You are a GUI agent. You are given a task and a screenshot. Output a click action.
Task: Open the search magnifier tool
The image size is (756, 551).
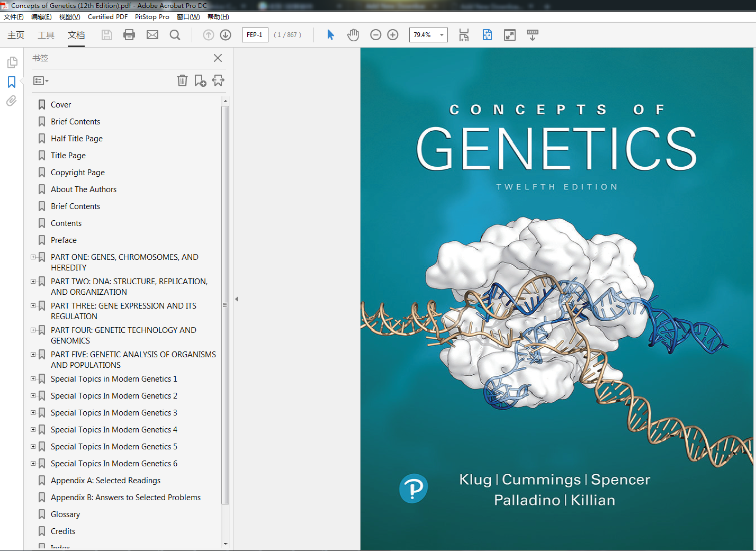pyautogui.click(x=175, y=35)
